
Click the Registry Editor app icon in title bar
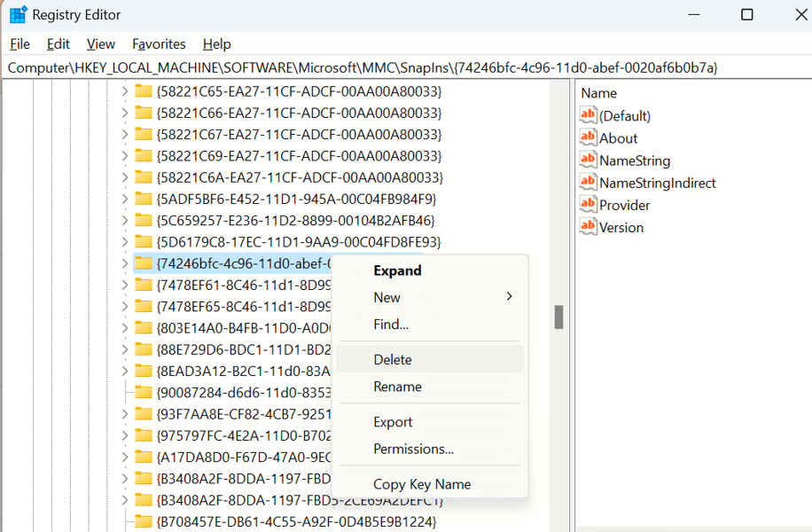(x=18, y=15)
